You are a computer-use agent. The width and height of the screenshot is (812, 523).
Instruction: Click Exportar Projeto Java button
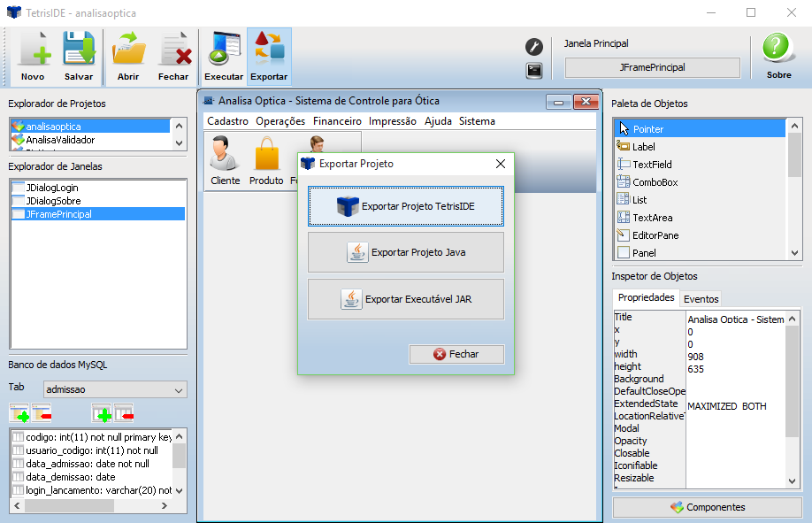(406, 252)
